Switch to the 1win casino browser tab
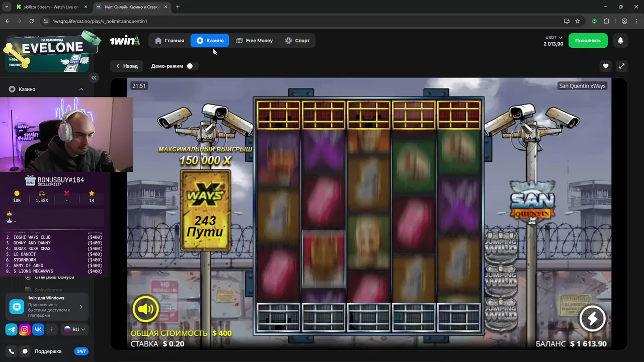The height and width of the screenshot is (362, 644). coord(132,7)
